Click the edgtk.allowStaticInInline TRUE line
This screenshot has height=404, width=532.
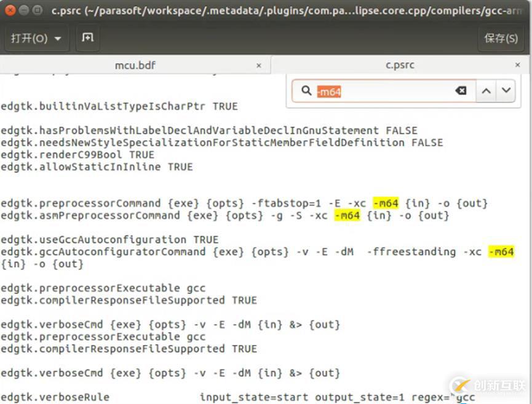click(x=97, y=167)
